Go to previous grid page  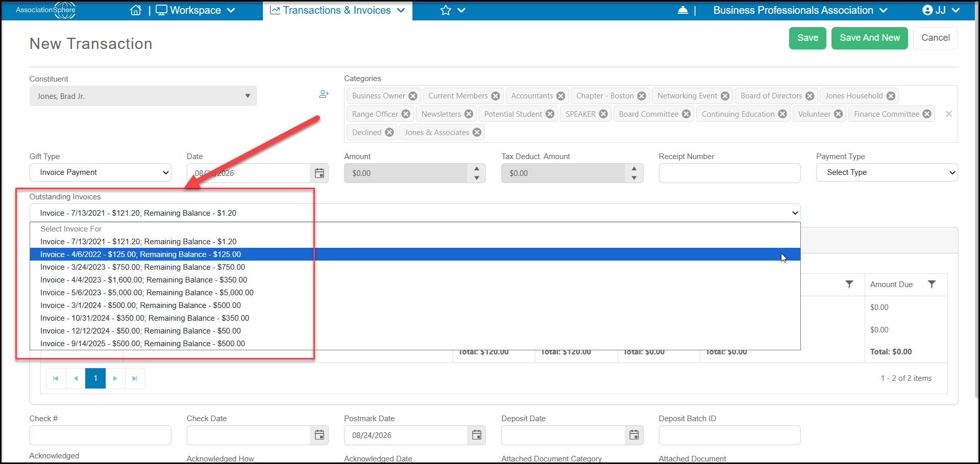coord(76,378)
